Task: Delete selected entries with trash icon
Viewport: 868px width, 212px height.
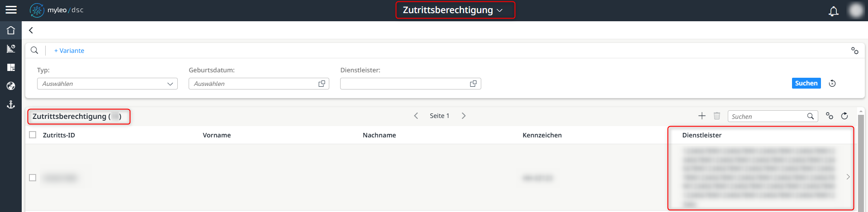Action: pyautogui.click(x=717, y=116)
